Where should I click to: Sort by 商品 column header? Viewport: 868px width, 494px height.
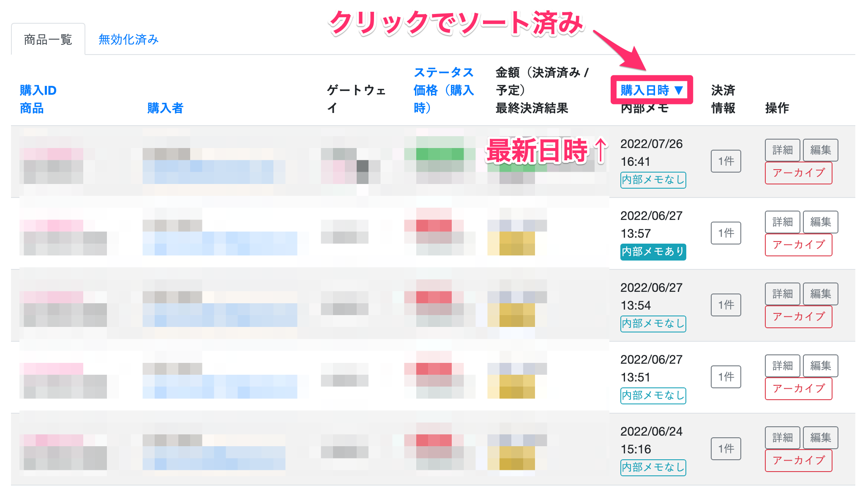coord(32,108)
